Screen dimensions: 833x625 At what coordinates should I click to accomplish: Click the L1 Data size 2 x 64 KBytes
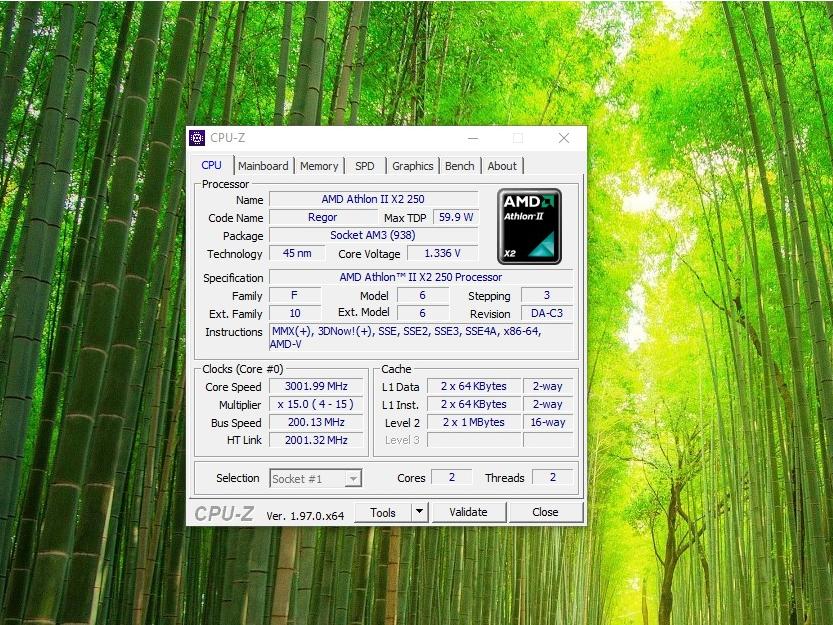[x=473, y=386]
